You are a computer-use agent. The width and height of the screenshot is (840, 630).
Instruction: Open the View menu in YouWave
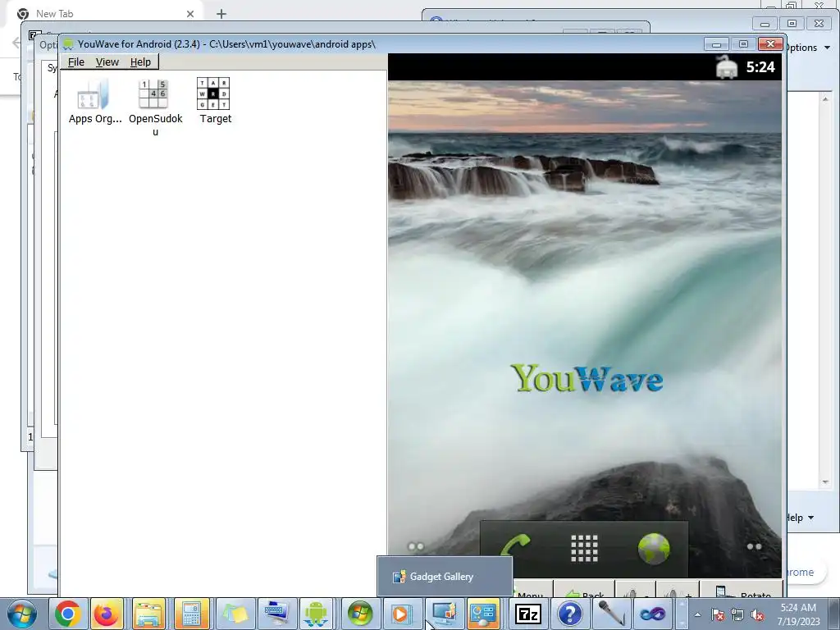(x=107, y=62)
